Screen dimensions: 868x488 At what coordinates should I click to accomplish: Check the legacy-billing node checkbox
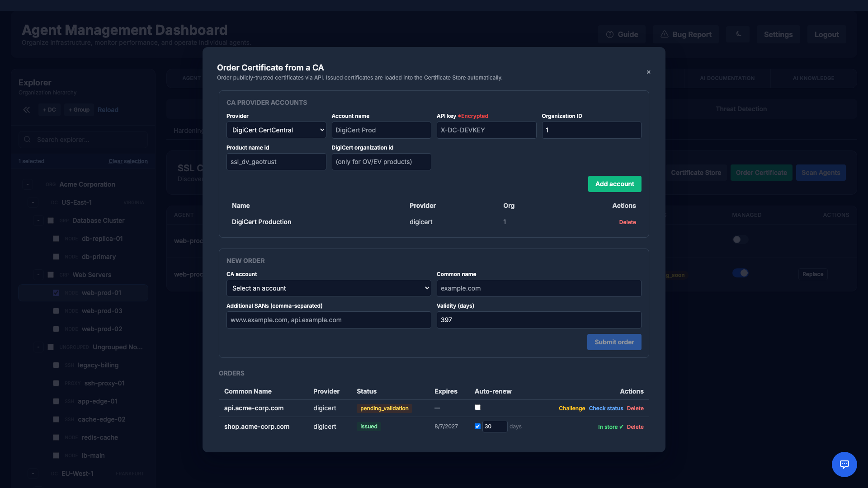[x=56, y=365]
